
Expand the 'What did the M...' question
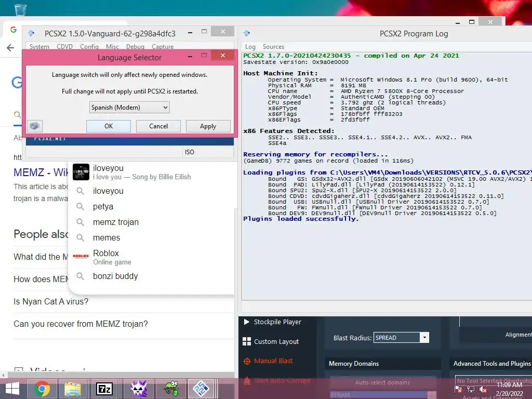coord(41,257)
